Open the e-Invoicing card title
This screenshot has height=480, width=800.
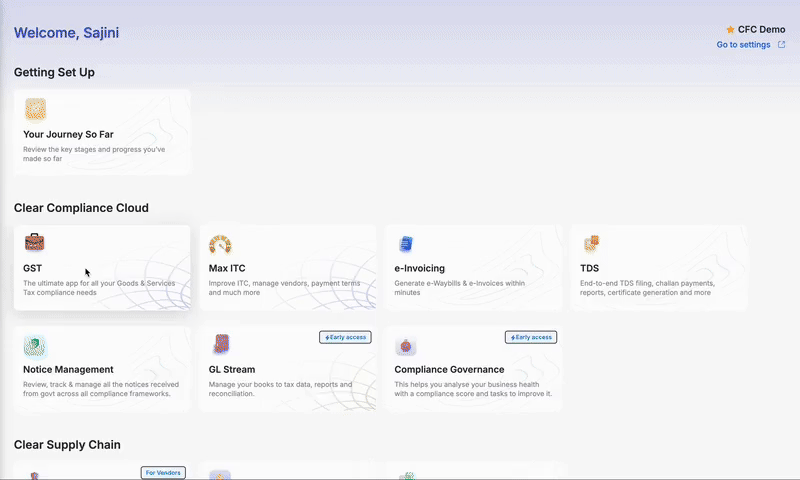pyautogui.click(x=419, y=268)
